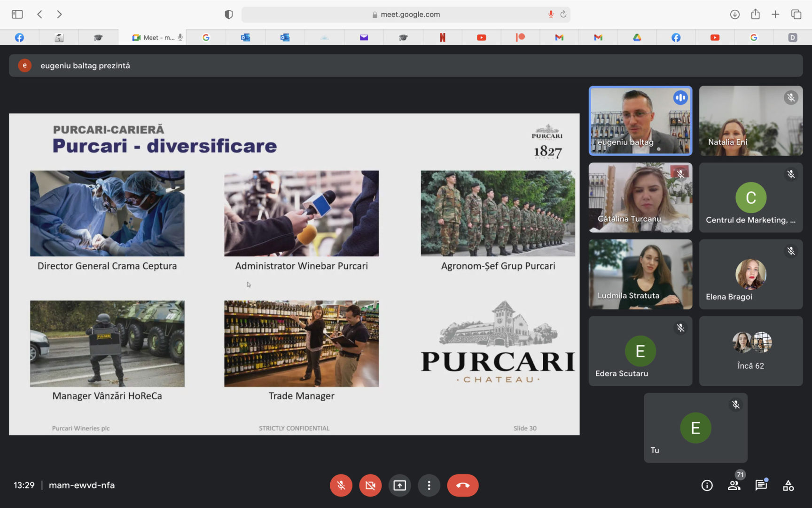Viewport: 812px width, 508px height.
Task: Show the participants list
Action: pos(734,485)
